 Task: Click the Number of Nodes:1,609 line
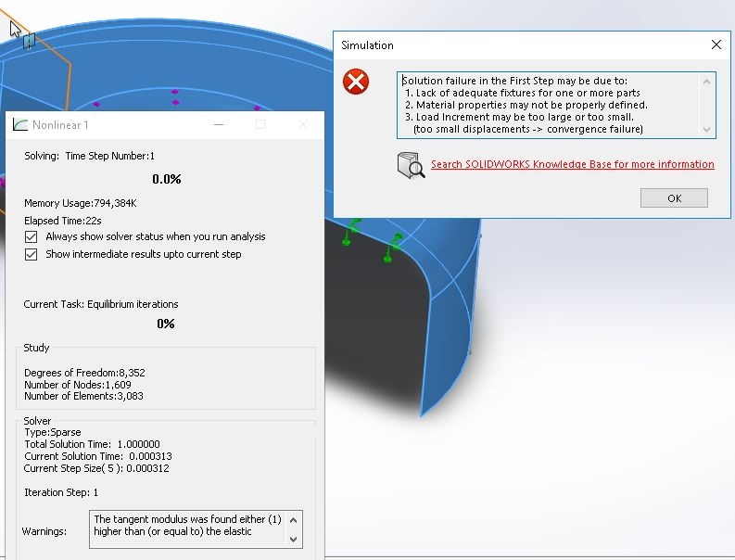[x=77, y=385]
